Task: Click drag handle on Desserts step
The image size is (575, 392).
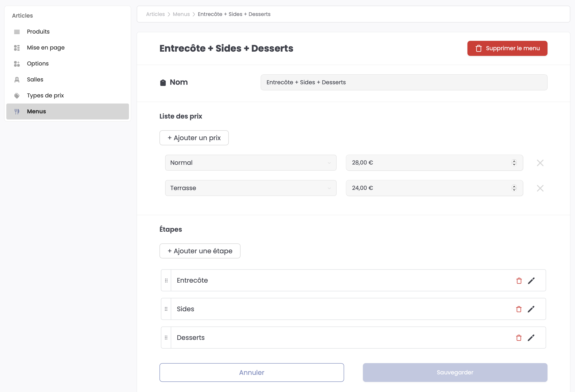Action: pyautogui.click(x=166, y=338)
